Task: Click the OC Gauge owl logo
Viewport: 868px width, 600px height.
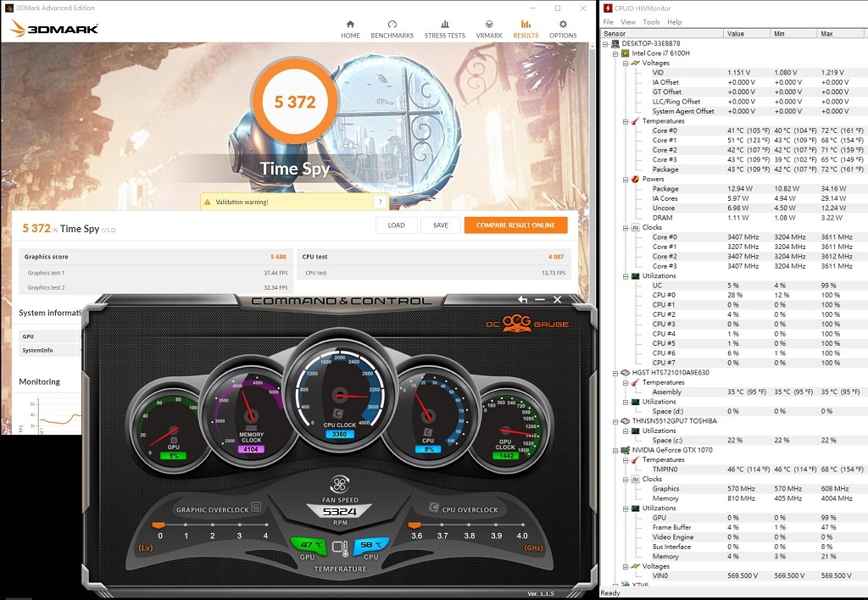Action: 517,323
